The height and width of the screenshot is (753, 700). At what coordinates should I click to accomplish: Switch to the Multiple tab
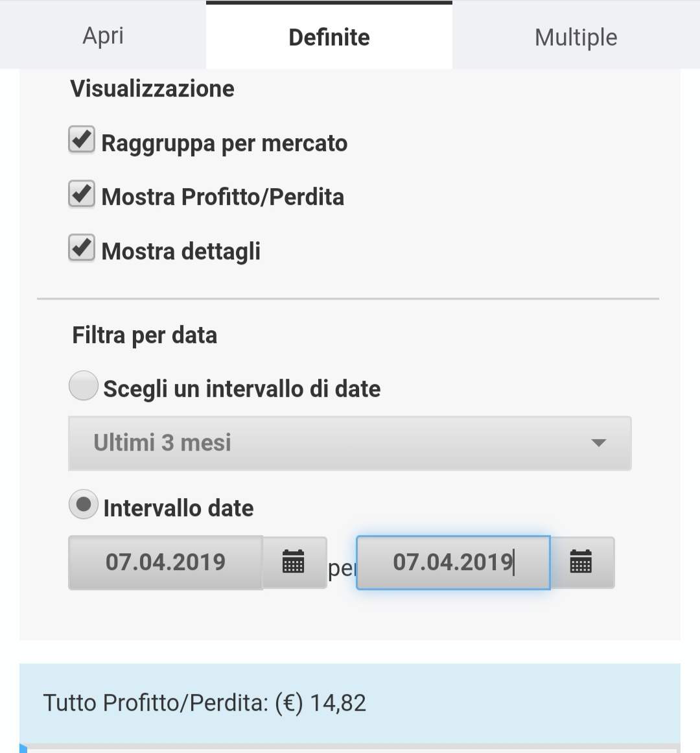point(576,37)
